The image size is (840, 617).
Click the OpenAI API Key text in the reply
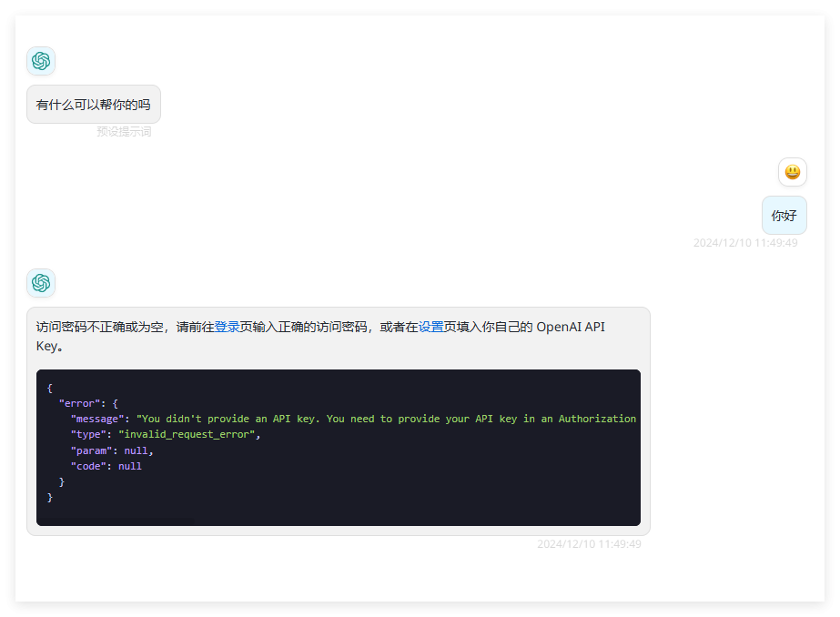point(571,327)
